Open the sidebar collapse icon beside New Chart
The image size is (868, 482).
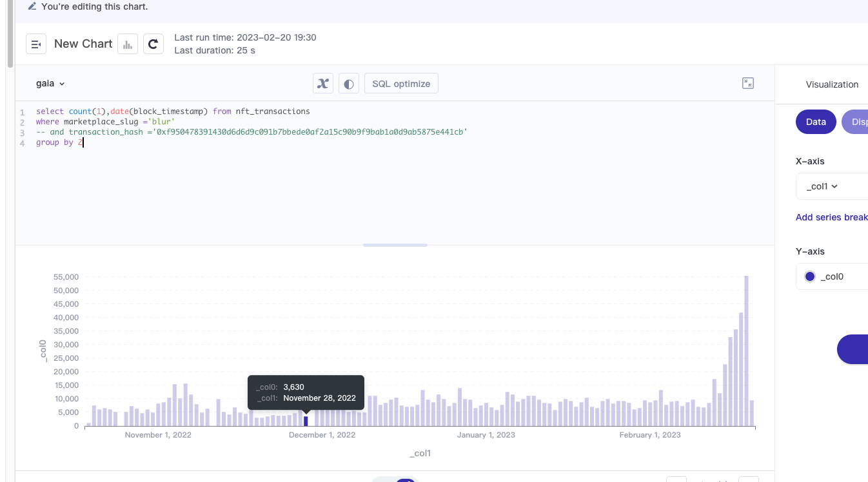(35, 44)
